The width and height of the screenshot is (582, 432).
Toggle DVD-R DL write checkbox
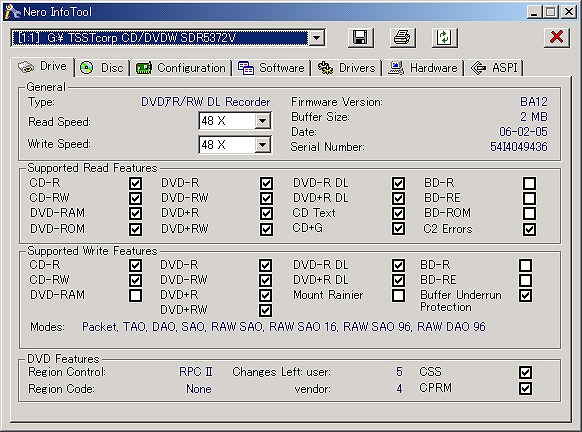[398, 265]
